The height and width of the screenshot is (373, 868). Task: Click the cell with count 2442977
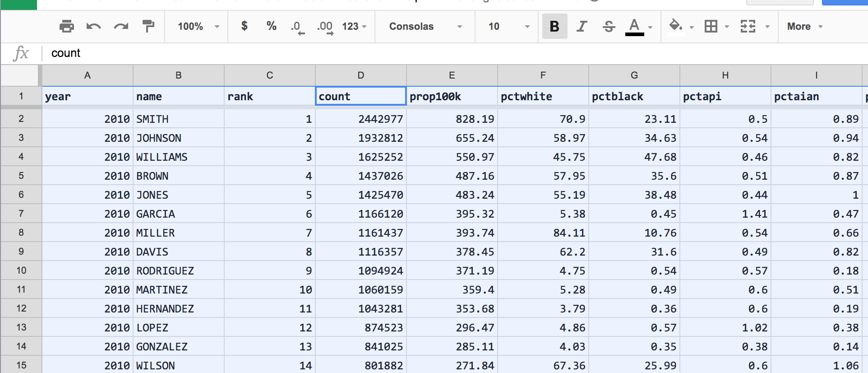pos(361,119)
